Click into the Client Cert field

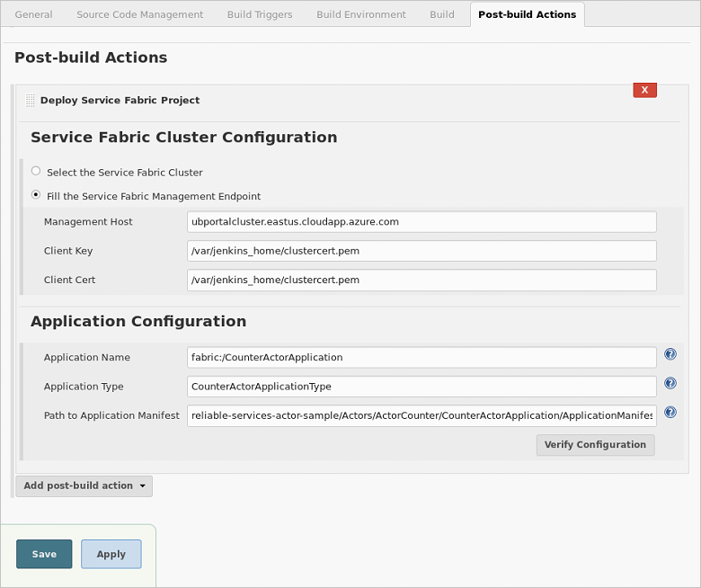point(421,280)
